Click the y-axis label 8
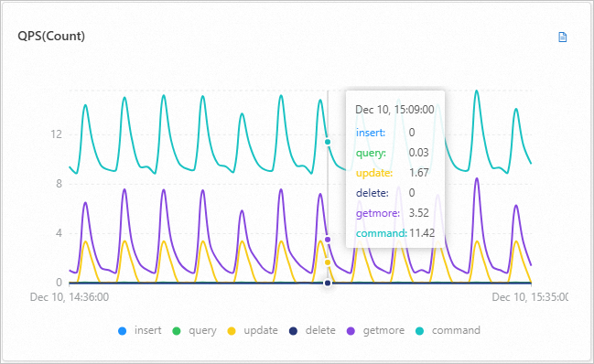Viewport: 594px width, 364px height. [59, 184]
